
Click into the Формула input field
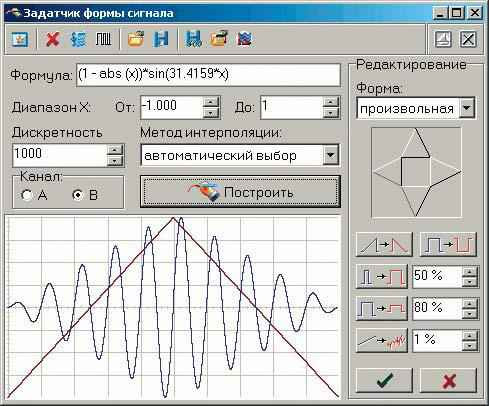[208, 75]
